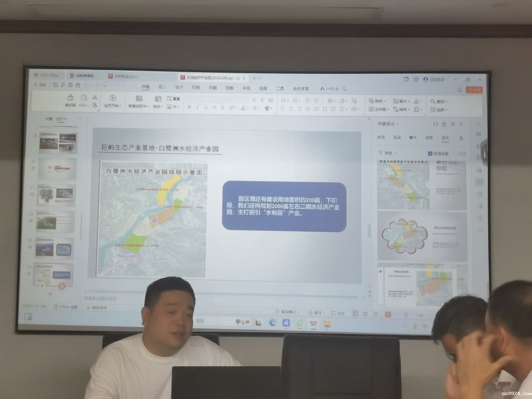The width and height of the screenshot is (532, 399).
Task: Switch to the 设计 ribbon tab
Action: pos(179,87)
